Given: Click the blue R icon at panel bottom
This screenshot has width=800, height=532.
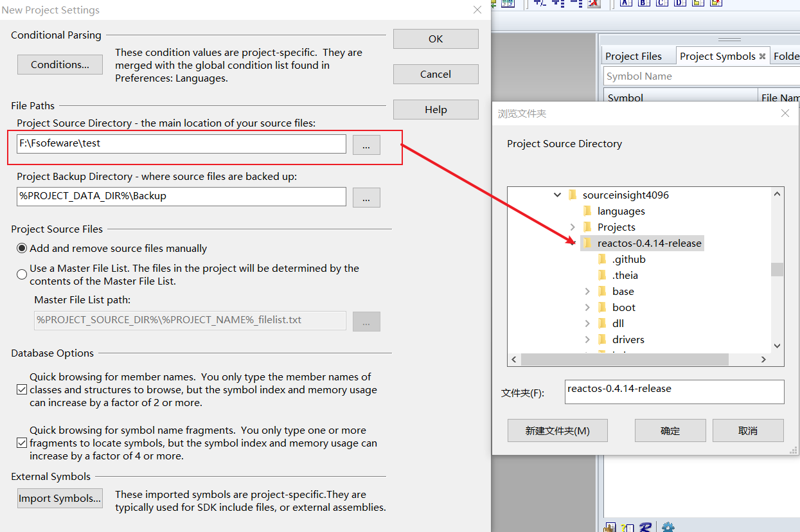Looking at the screenshot, I should (x=646, y=528).
